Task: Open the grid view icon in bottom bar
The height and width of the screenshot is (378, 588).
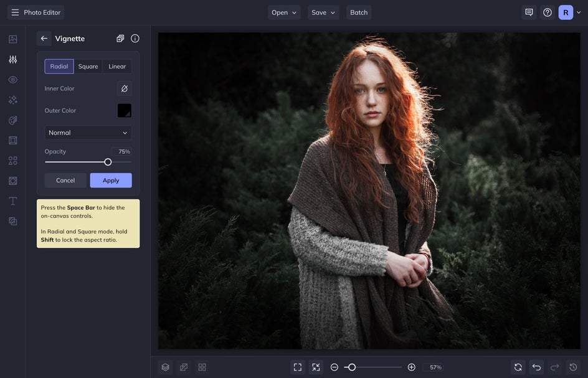Action: click(x=202, y=367)
